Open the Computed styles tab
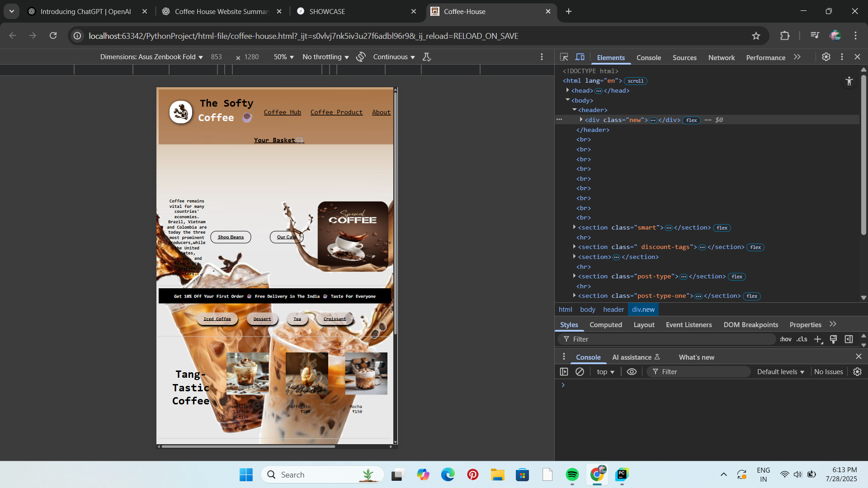Image resolution: width=868 pixels, height=488 pixels. tap(606, 325)
